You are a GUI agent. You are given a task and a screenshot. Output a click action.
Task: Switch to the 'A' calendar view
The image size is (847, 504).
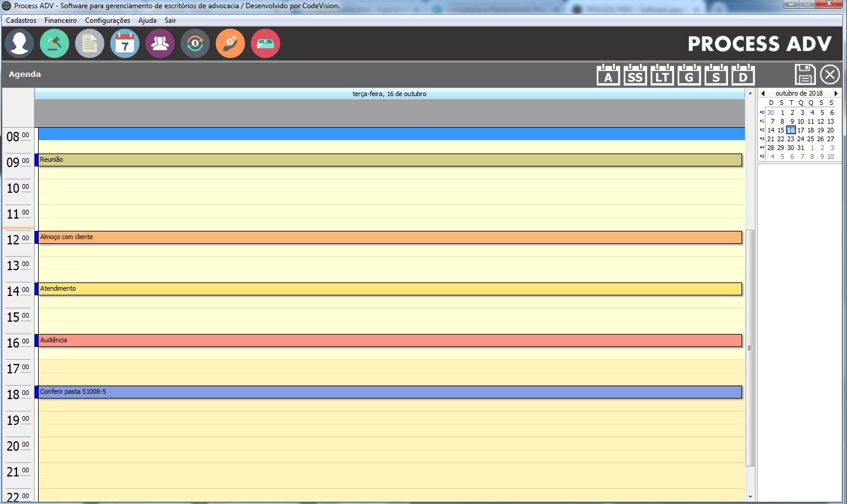[608, 75]
